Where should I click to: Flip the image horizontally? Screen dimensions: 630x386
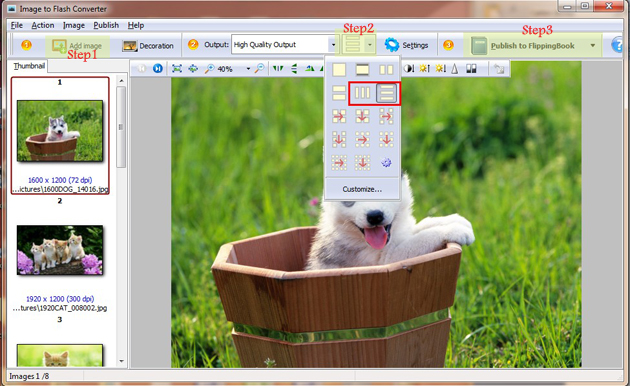(x=278, y=69)
